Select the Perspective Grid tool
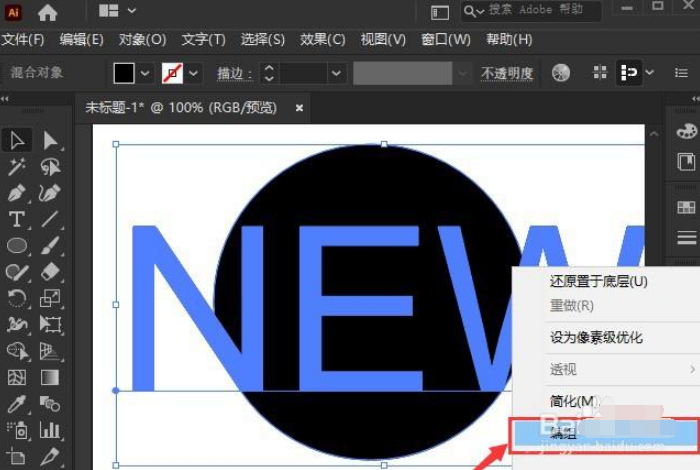Image resolution: width=700 pixels, height=470 pixels. point(50,351)
